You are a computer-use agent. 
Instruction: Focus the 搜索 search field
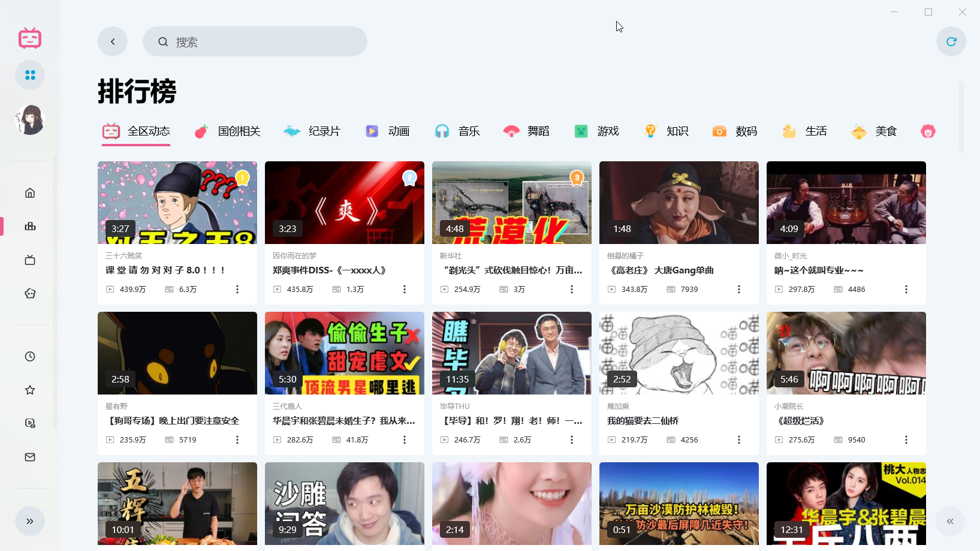click(255, 41)
